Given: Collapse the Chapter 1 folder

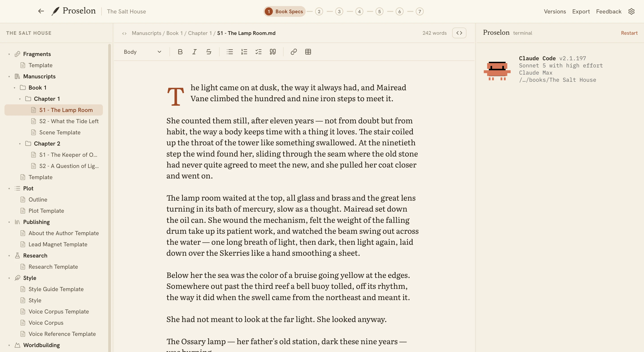Looking at the screenshot, I should 20,99.
